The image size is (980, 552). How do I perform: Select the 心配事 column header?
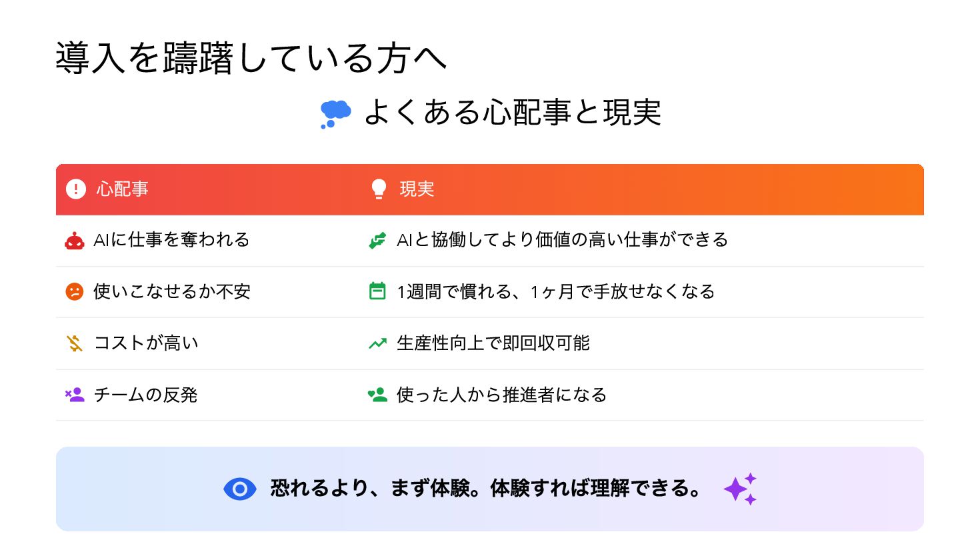tap(122, 189)
